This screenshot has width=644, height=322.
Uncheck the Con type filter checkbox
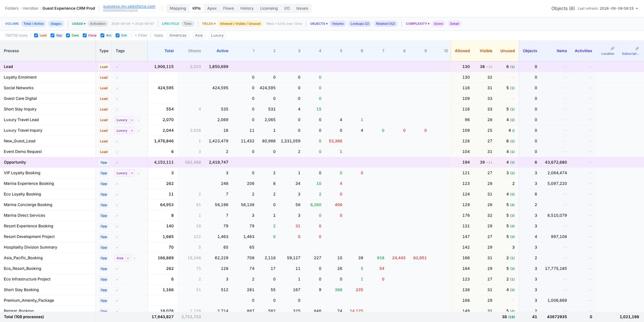click(118, 35)
